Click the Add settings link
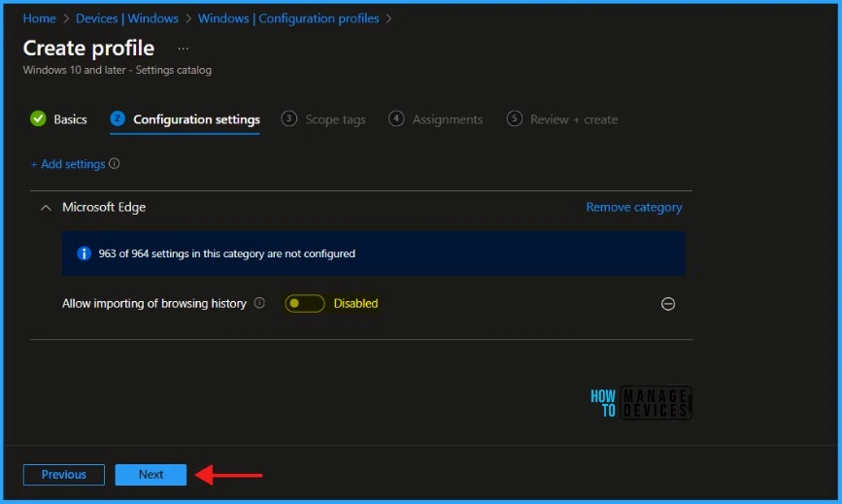842x504 pixels. [68, 164]
